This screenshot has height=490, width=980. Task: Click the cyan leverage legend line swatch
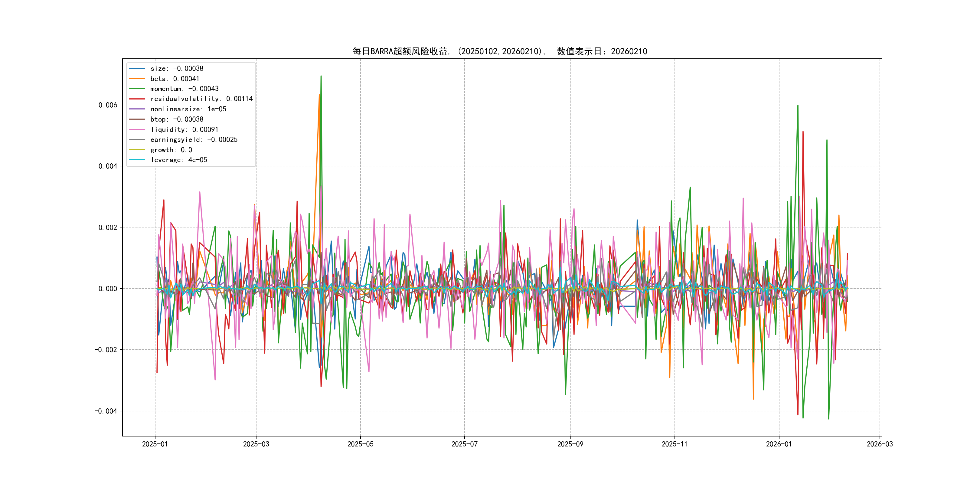click(137, 160)
